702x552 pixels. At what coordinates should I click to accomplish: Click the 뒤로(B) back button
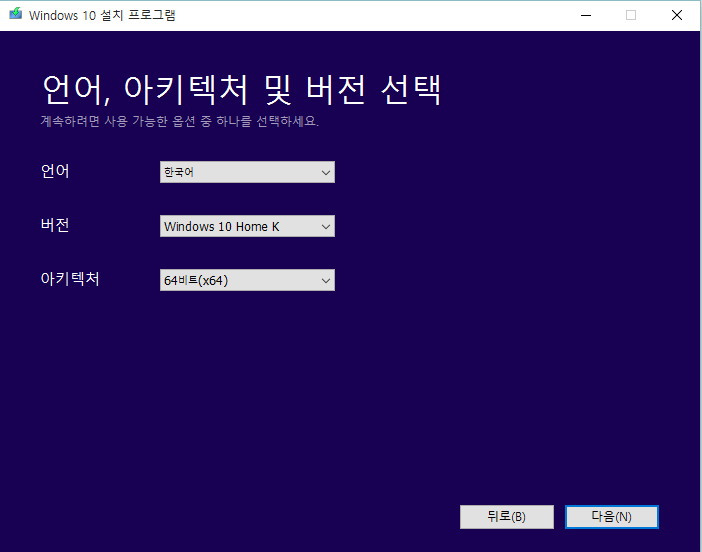pyautogui.click(x=507, y=517)
